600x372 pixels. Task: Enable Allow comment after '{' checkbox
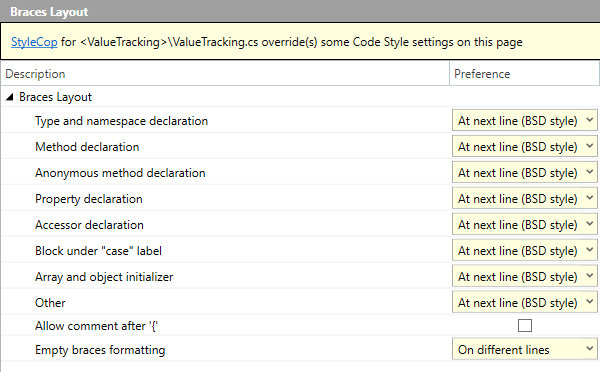(x=525, y=326)
